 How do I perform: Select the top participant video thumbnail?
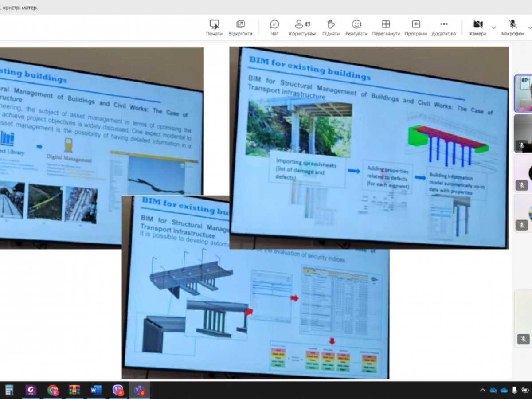click(523, 93)
